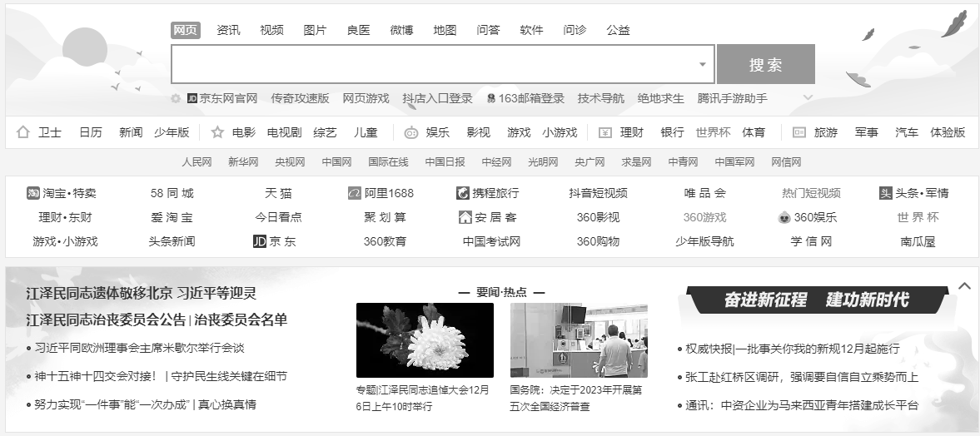
Task: Click the Taobao icon beside 淘宝·特卖
Action: (x=33, y=193)
